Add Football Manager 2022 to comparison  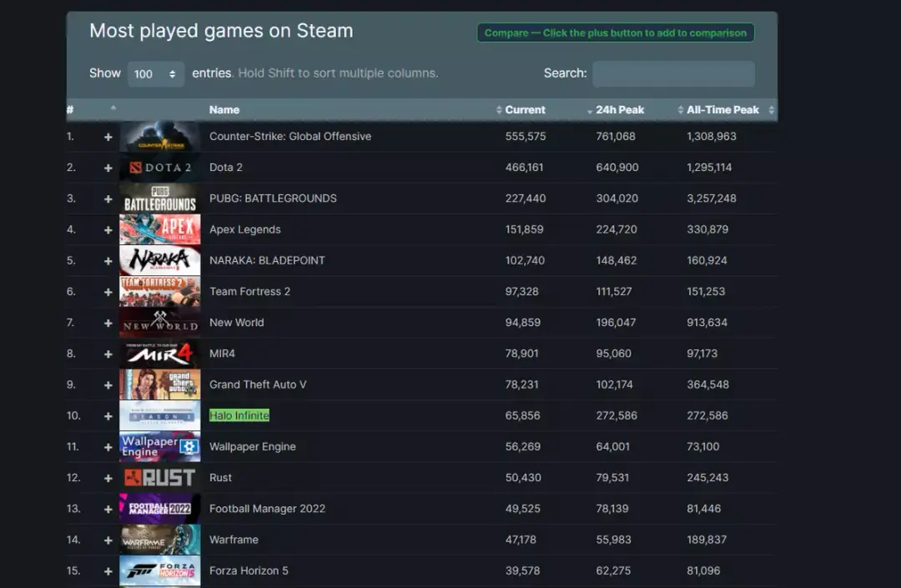coord(108,509)
